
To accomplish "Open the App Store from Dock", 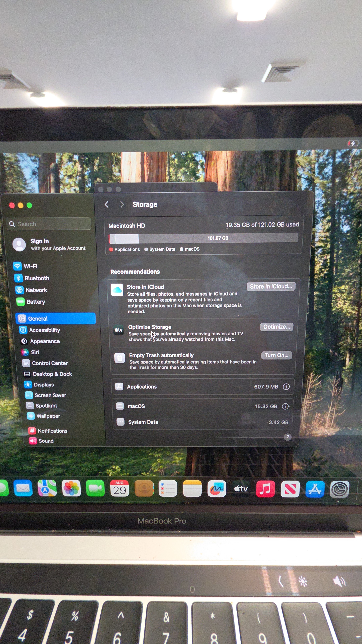I will click(x=315, y=489).
